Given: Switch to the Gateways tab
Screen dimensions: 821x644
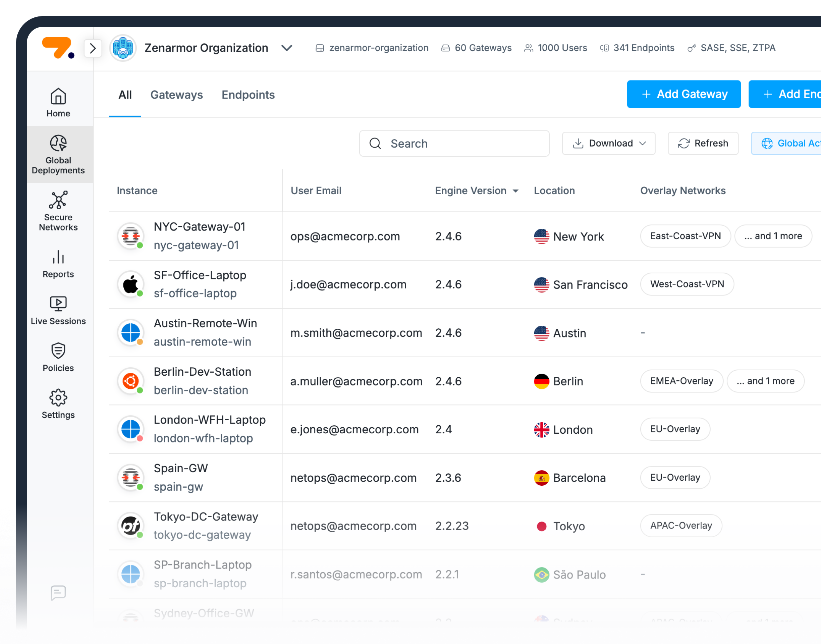Looking at the screenshot, I should pos(176,95).
